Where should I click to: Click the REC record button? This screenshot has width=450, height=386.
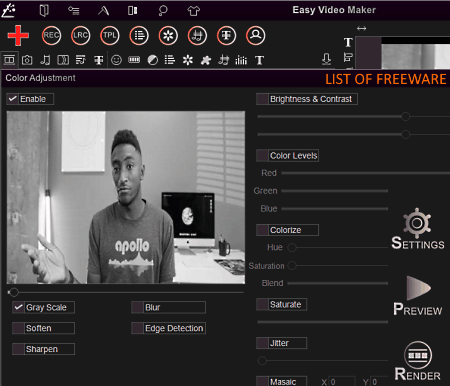51,35
